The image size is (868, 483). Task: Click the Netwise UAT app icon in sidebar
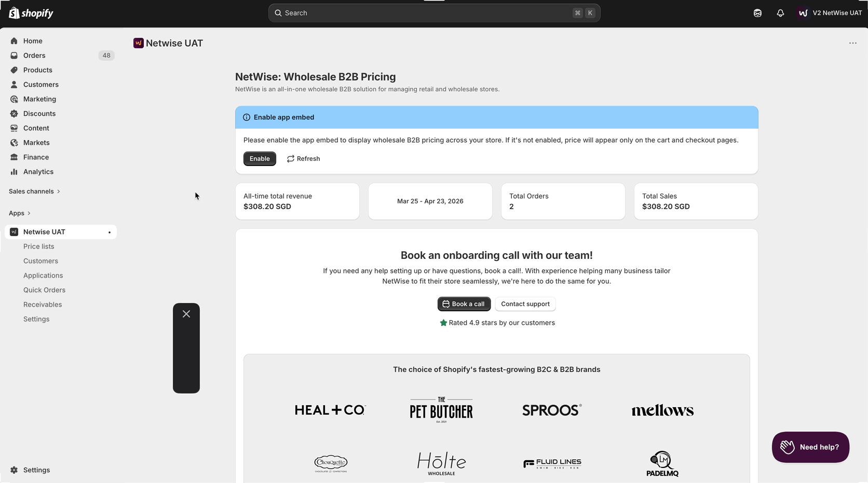[14, 232]
